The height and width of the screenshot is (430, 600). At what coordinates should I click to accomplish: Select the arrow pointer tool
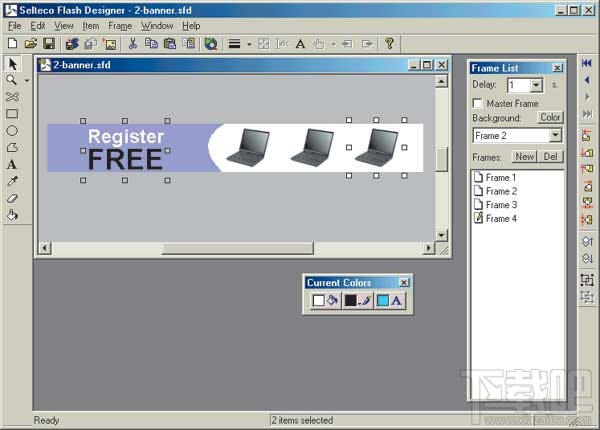coord(12,64)
